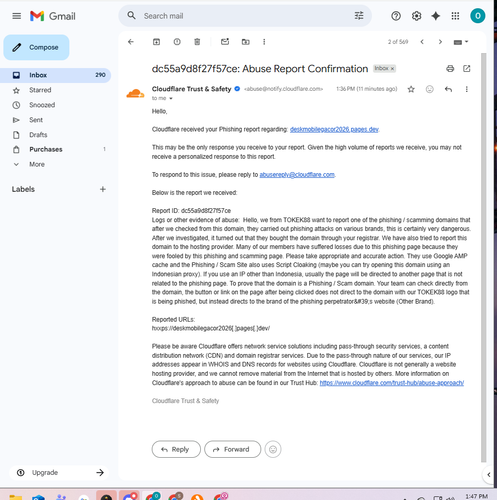Click the Compose button
This screenshot has width=497, height=500.
[36, 47]
